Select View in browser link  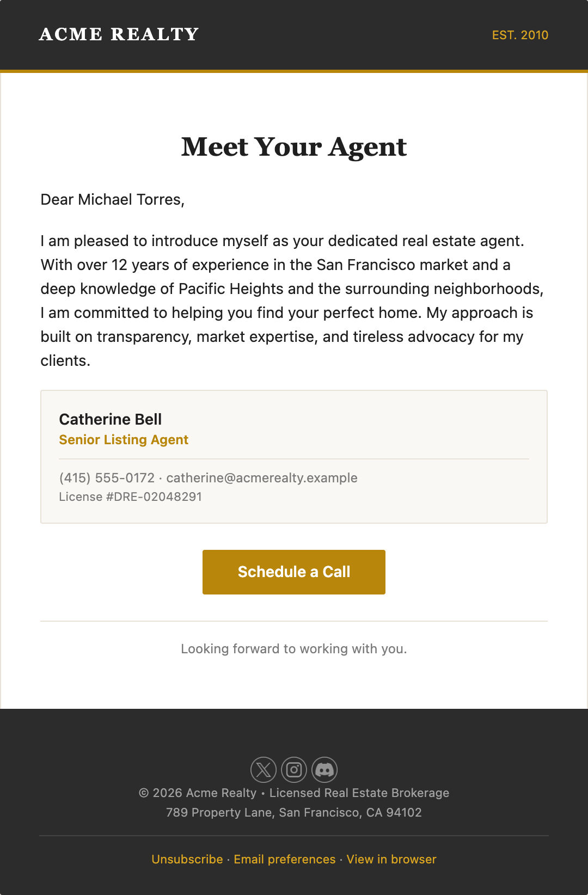click(x=391, y=859)
